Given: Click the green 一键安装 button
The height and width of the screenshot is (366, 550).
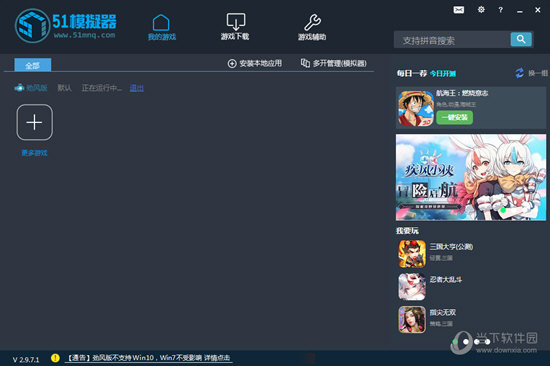Looking at the screenshot, I should pyautogui.click(x=454, y=118).
